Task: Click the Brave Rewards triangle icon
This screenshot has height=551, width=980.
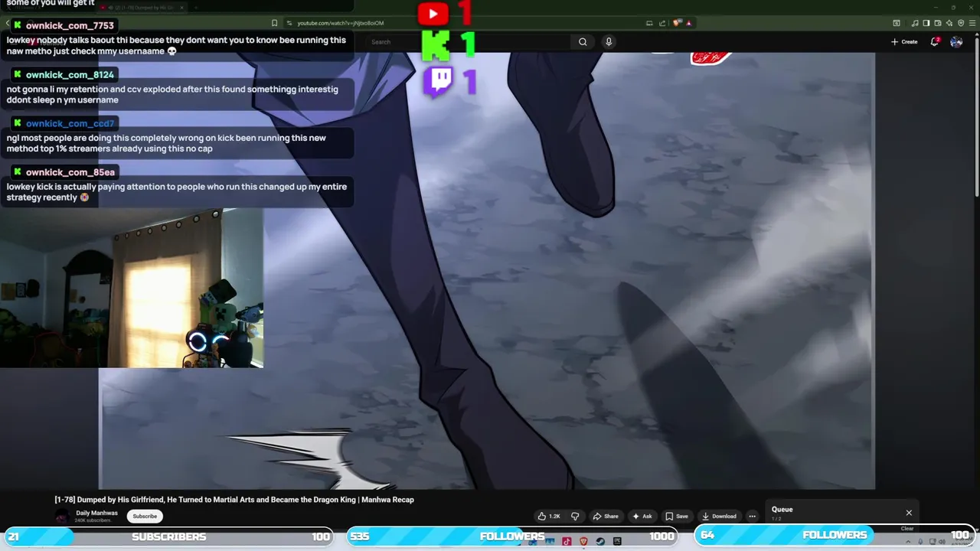Action: pyautogui.click(x=689, y=23)
